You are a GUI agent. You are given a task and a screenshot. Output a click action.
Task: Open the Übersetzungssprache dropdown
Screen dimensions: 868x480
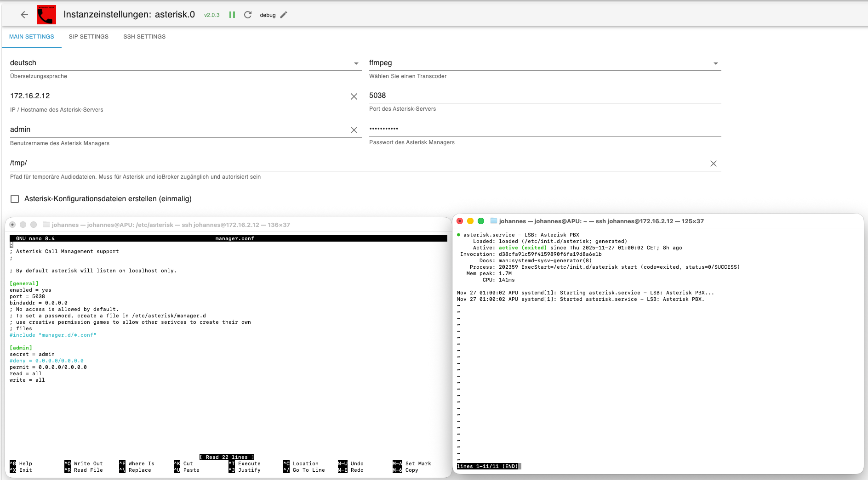186,63
